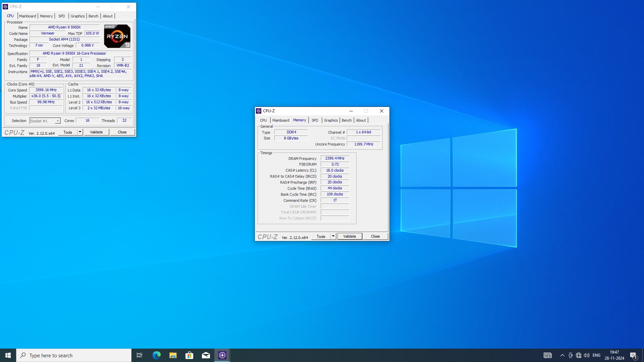Viewport: 644px width, 362px height.
Task: Click the Uncore Frequency value 1199.7 MHz
Action: [364, 144]
